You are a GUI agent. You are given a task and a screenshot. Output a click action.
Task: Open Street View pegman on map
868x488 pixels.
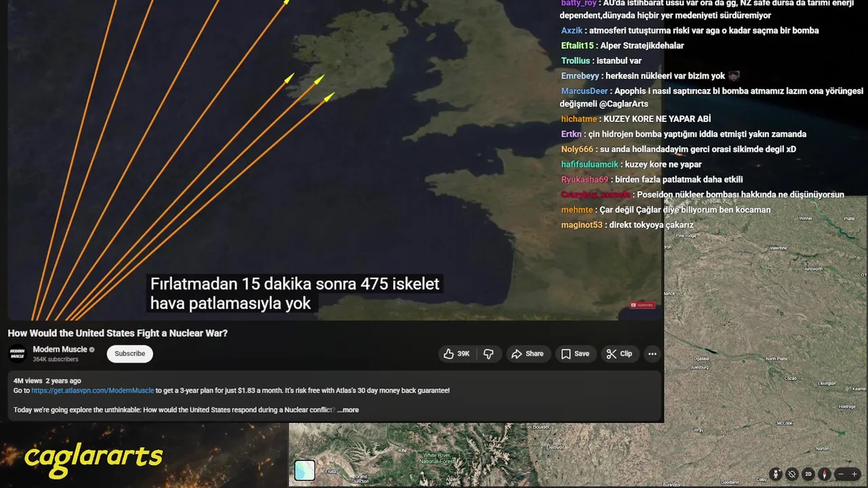(776, 474)
